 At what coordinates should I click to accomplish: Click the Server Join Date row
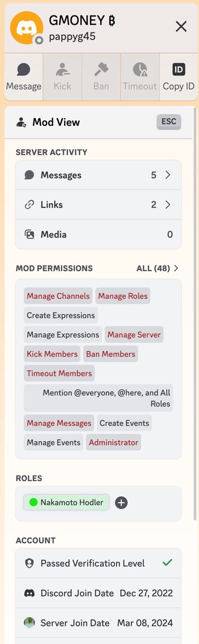[98, 623]
